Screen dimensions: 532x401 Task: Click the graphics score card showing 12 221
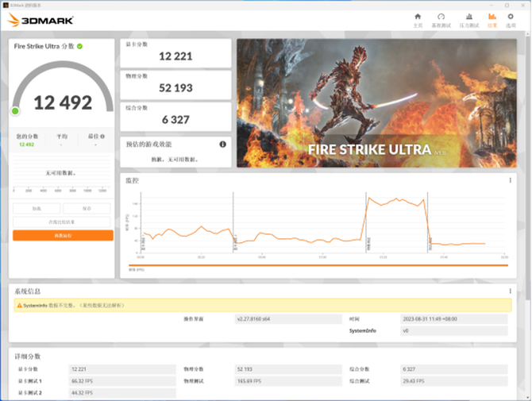(x=175, y=53)
